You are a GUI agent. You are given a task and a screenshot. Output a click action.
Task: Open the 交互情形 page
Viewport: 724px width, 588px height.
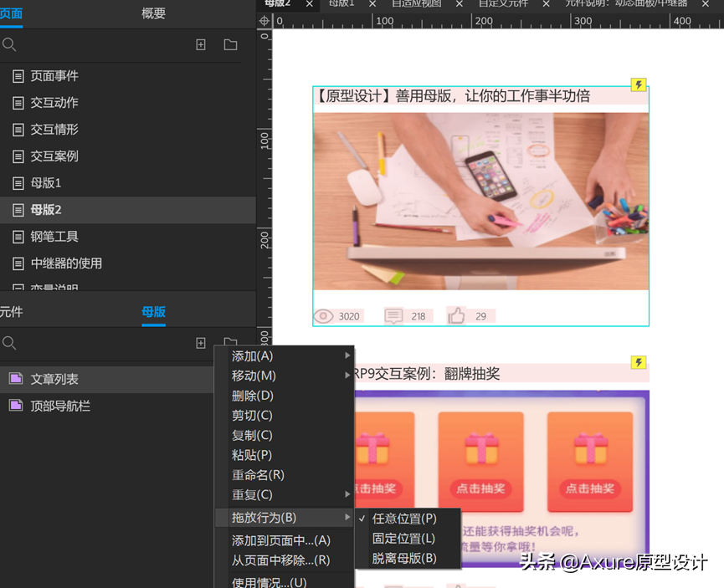(x=128, y=130)
